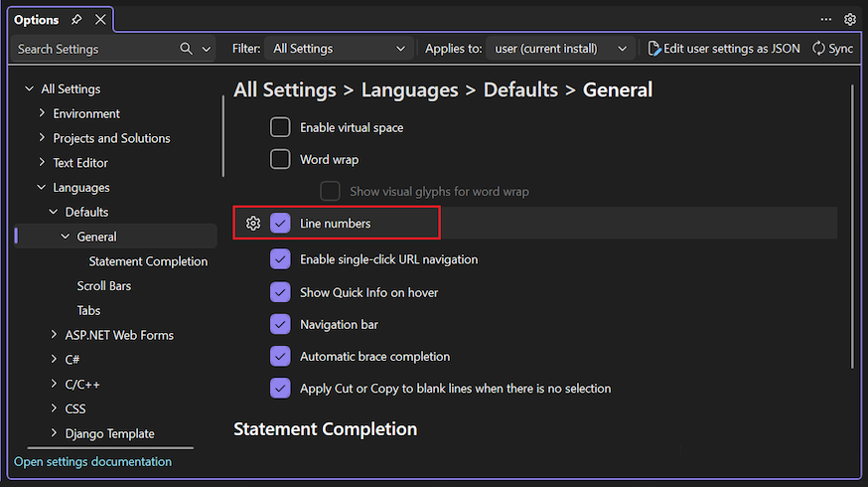This screenshot has height=487, width=868.
Task: Select Scroll Bars in the tree
Action: click(x=104, y=286)
